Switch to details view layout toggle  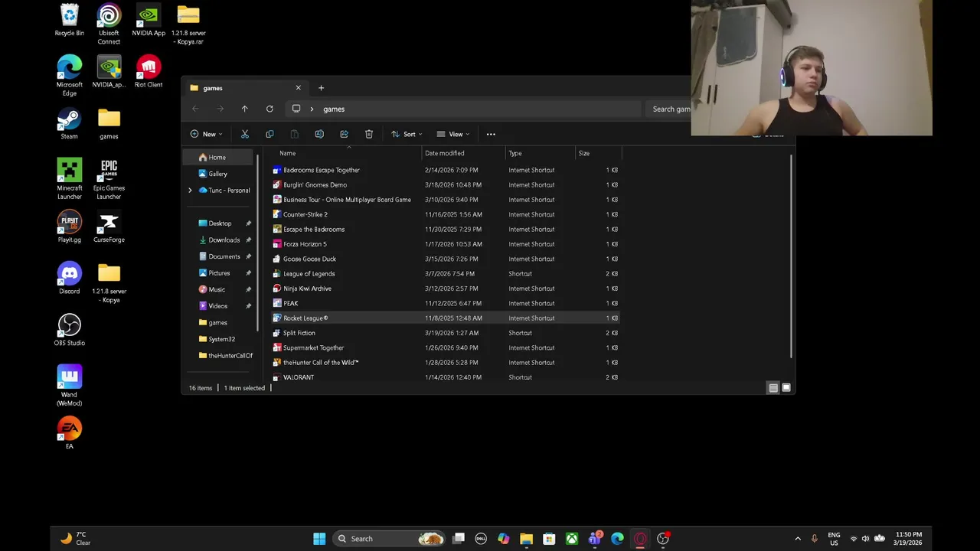773,388
